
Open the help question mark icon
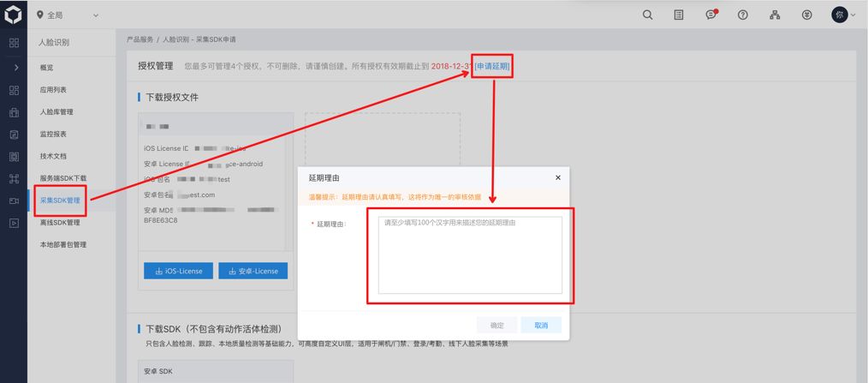coord(742,15)
